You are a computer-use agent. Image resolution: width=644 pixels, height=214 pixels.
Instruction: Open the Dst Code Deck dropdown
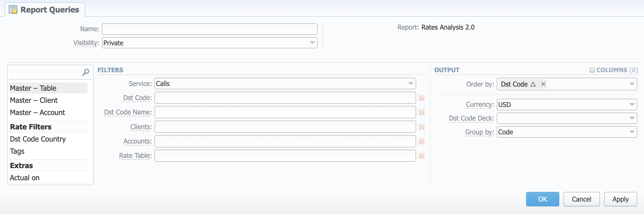[567, 118]
